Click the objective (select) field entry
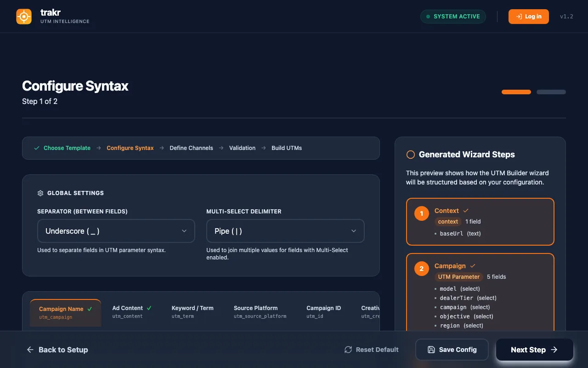588x368 pixels. pyautogui.click(x=466, y=316)
